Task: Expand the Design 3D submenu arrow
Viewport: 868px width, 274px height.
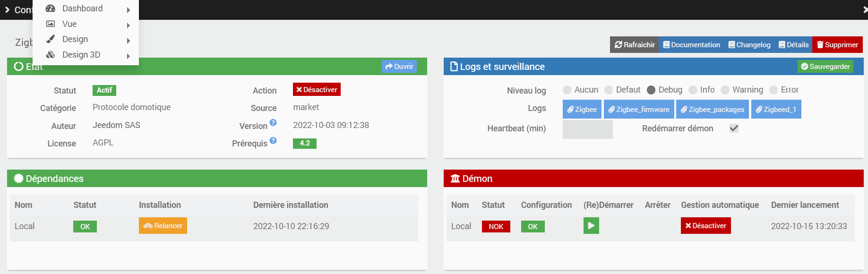Action: (129, 56)
